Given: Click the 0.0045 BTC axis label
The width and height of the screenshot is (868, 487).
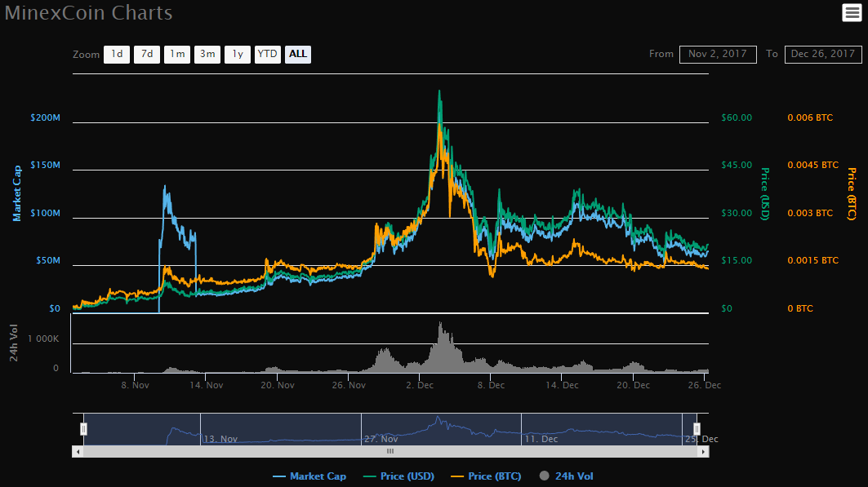Looking at the screenshot, I should click(x=812, y=166).
